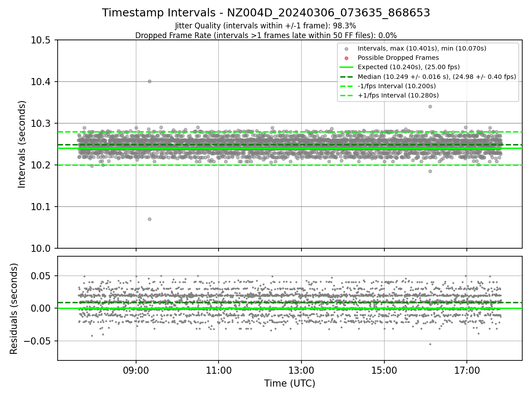Image resolution: width=532 pixels, height=399 pixels.
Task: Click the maximum outlier point at 10.4 seconds
Action: tap(149, 81)
